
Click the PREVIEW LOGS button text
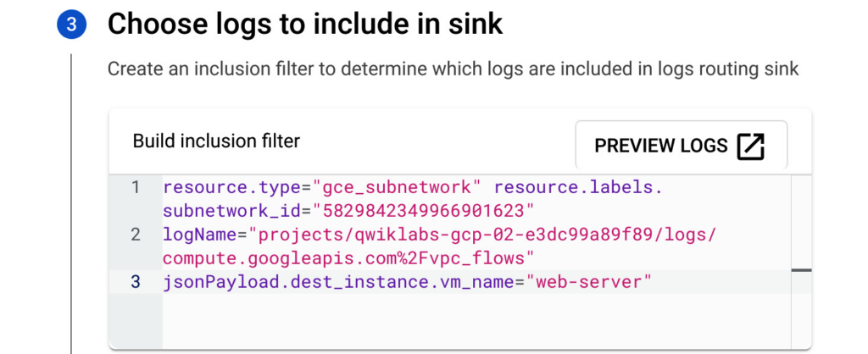pos(661,146)
